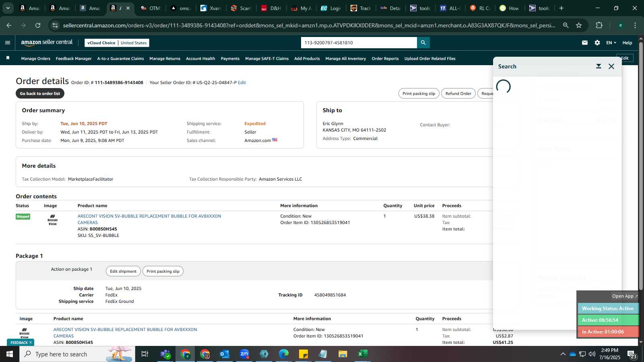
Task: Open Microsoft Teams from taskbar
Action: [x=165, y=354]
